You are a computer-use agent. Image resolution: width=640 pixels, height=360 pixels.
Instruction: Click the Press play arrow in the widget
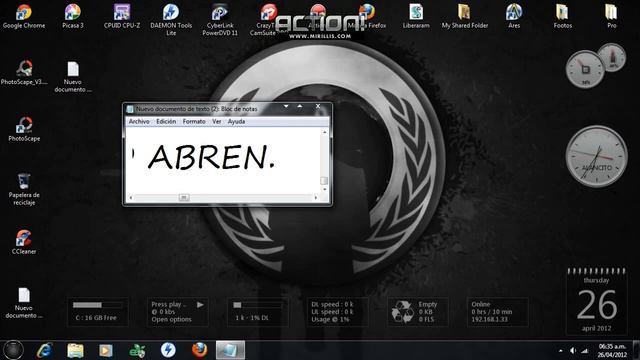click(200, 304)
